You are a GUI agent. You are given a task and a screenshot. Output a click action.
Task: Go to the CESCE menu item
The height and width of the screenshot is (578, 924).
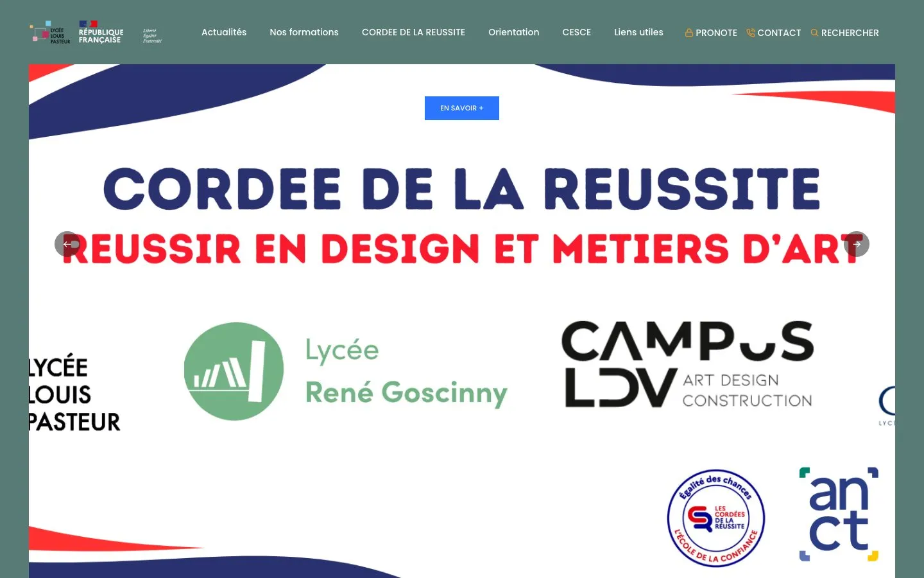pyautogui.click(x=577, y=32)
